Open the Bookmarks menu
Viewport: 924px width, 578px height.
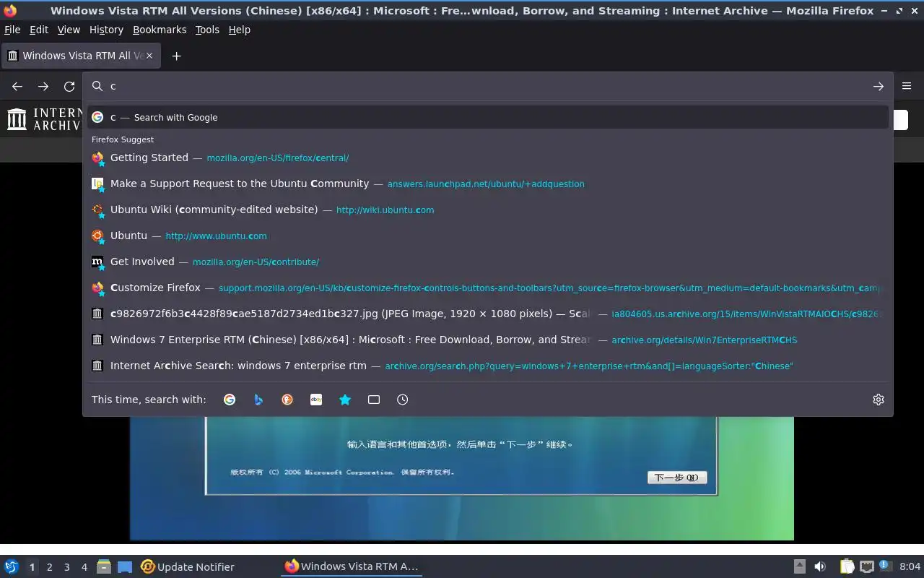(x=160, y=30)
